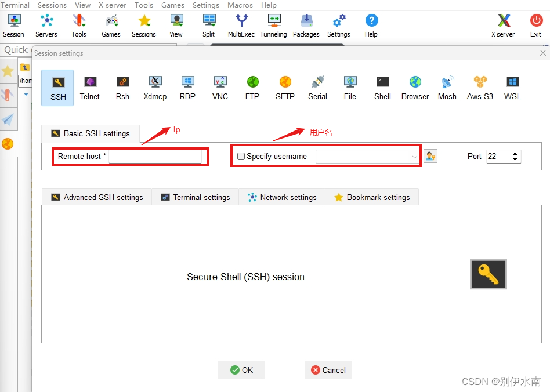Open the Basic SSH settings tab
Screen dimensions: 550x392
pyautogui.click(x=91, y=133)
